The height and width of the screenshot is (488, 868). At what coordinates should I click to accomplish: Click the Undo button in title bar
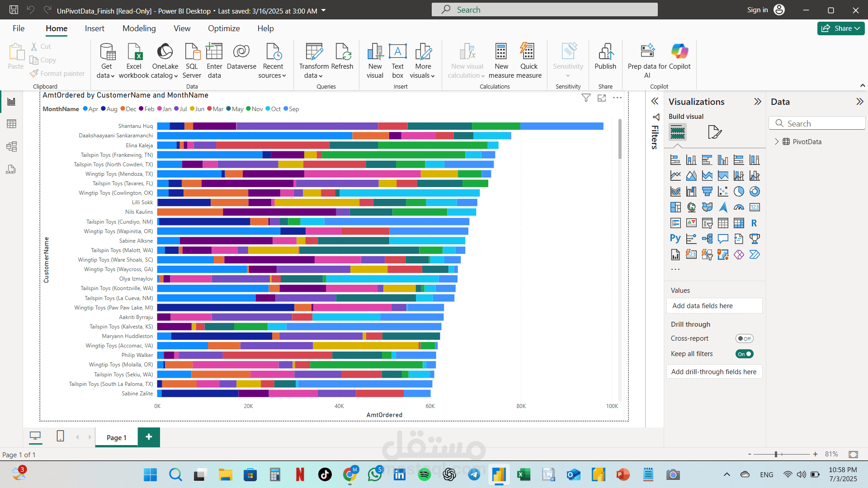(x=30, y=9)
